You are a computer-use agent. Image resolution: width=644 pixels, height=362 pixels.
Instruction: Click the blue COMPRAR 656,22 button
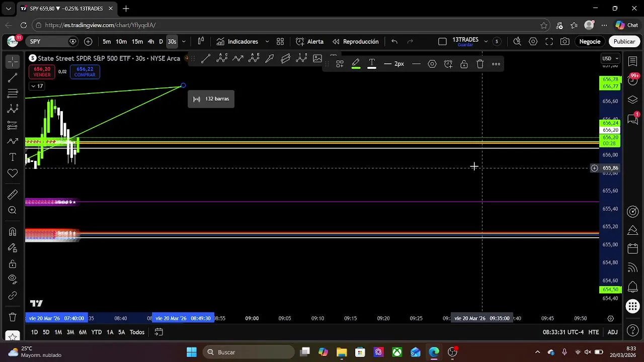[85, 72]
